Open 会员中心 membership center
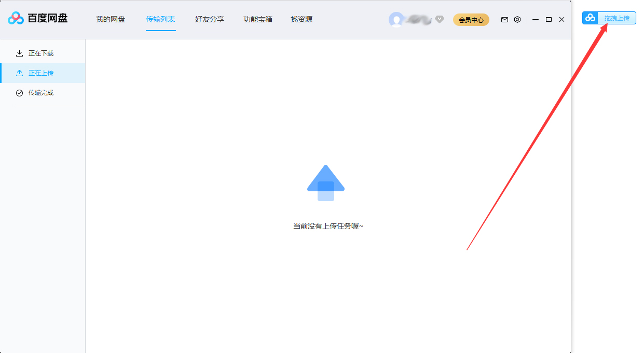The height and width of the screenshot is (353, 644). coord(471,19)
